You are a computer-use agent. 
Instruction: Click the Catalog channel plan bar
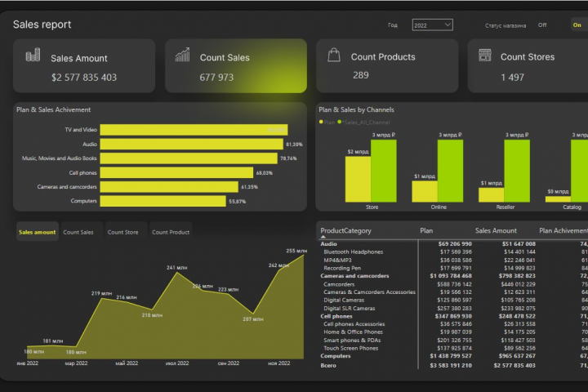tap(558, 199)
